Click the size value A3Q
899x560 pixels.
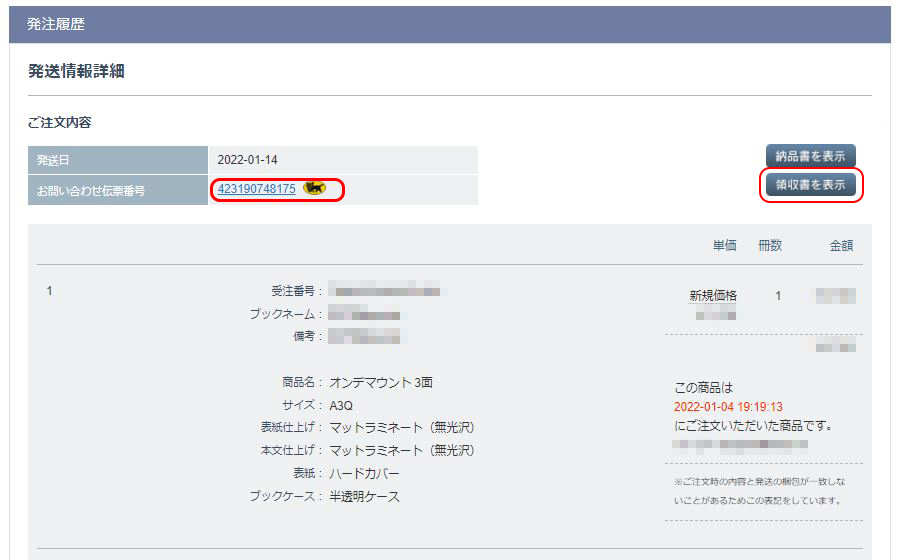(341, 406)
